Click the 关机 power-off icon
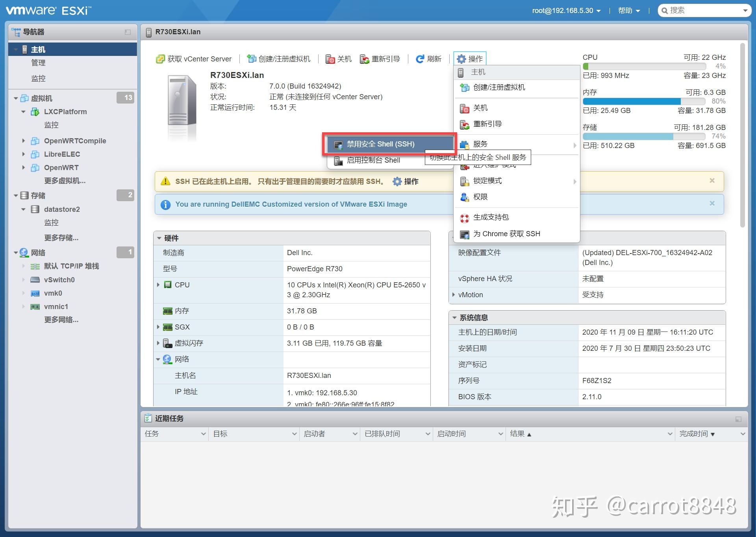 point(330,59)
